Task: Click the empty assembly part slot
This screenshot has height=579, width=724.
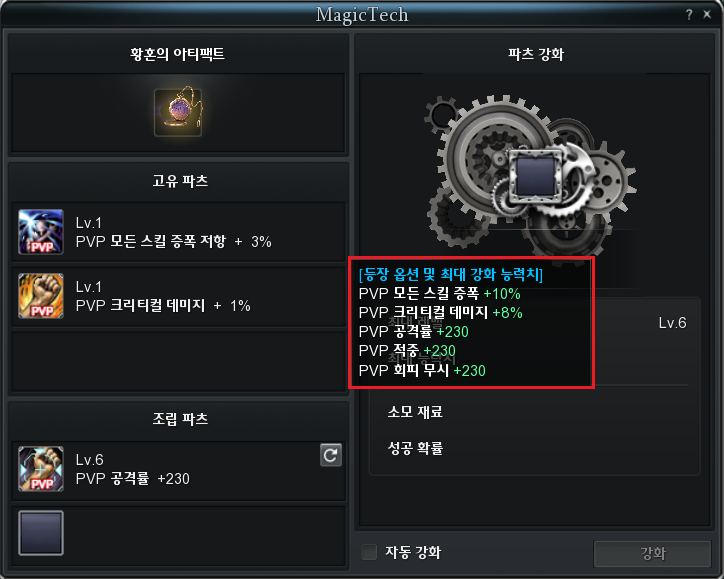Action: pos(41,533)
